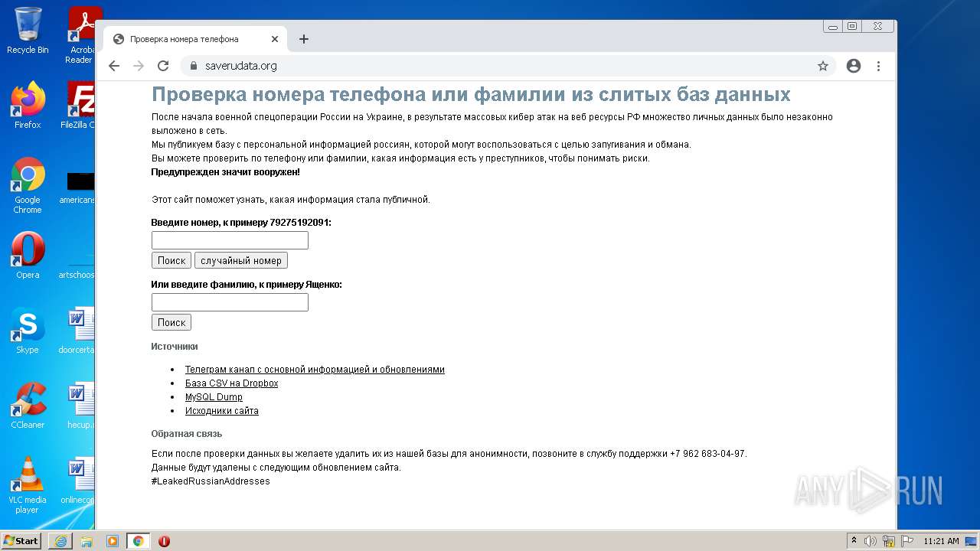
Task: Launch CCleaner desktop shortcut
Action: [28, 406]
